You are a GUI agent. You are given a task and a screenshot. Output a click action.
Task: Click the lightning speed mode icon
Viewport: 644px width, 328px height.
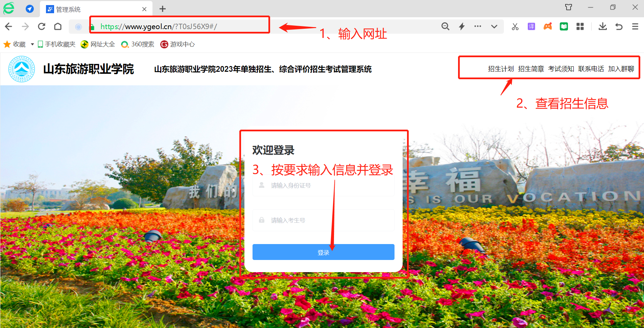(x=462, y=26)
